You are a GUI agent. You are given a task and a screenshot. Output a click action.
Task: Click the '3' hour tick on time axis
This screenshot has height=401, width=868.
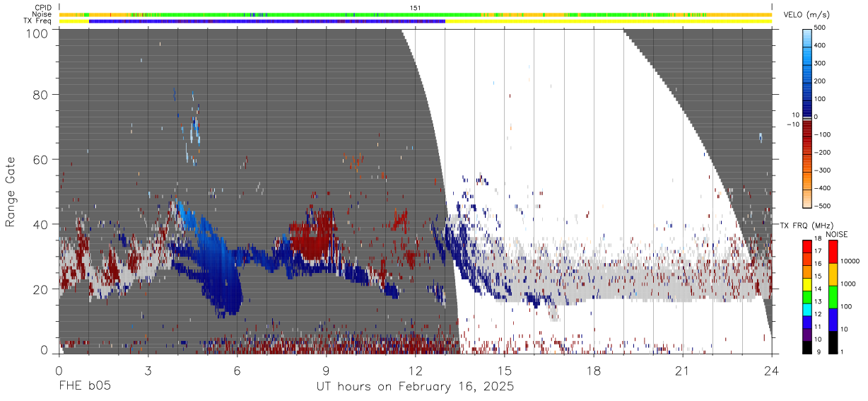148,370
